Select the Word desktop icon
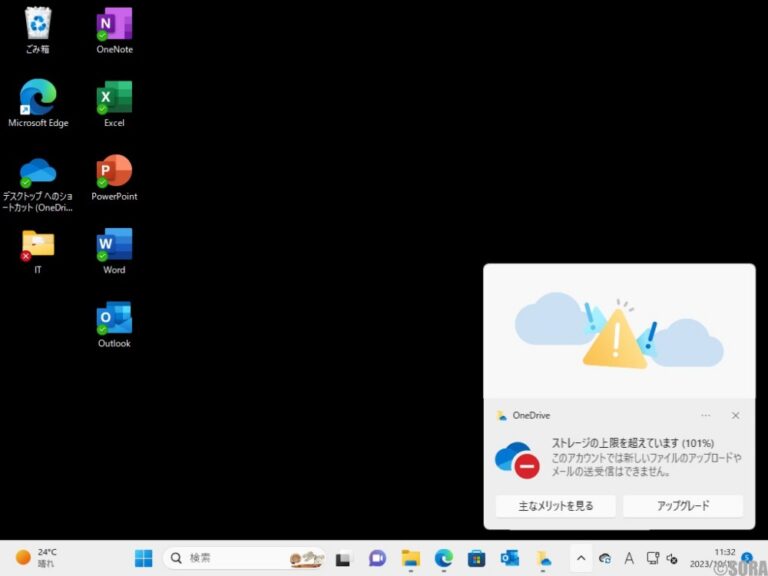Viewport: 768px width, 576px height. click(x=114, y=250)
